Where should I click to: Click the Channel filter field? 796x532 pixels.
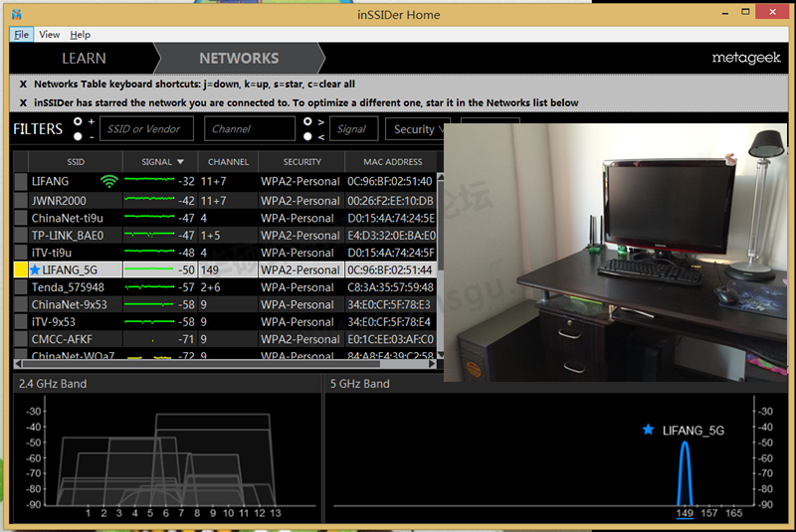250,129
